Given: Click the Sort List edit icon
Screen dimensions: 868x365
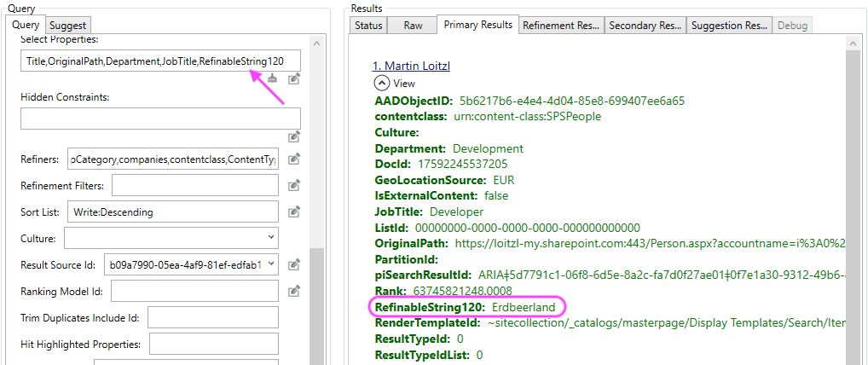Looking at the screenshot, I should [293, 211].
